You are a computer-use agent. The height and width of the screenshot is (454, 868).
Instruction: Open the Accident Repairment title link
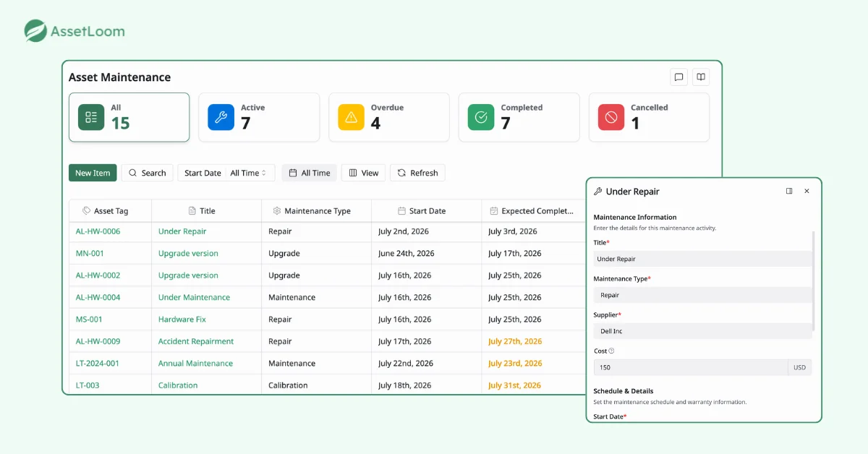[196, 341]
